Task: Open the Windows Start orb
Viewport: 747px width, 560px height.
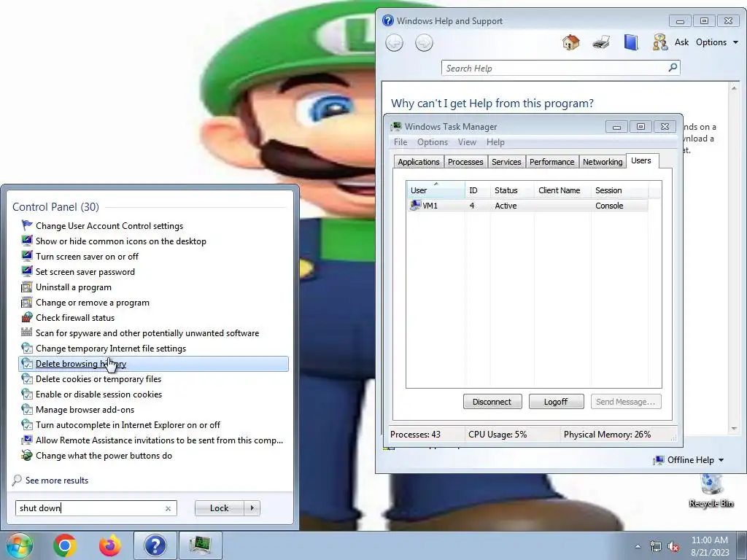Action: tap(20, 545)
